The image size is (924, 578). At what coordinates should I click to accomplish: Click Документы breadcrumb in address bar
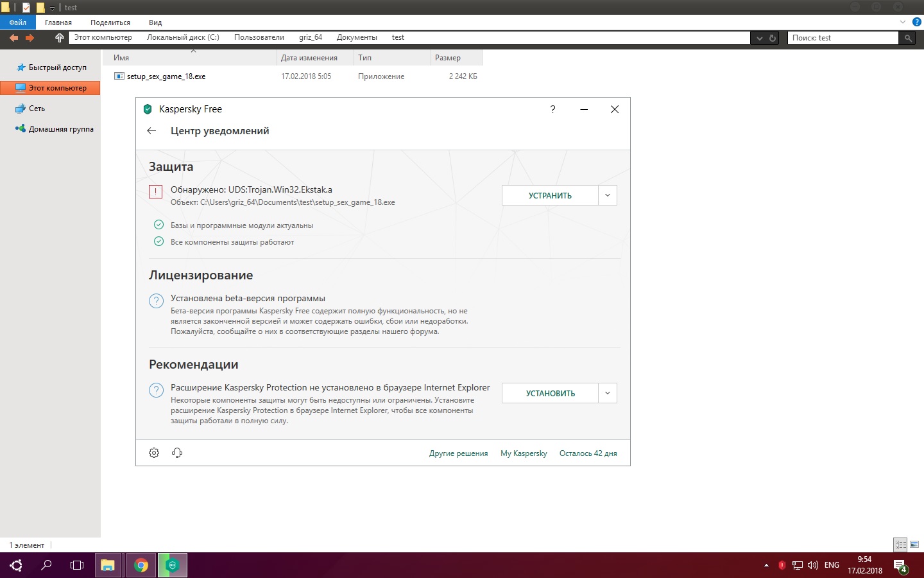coord(357,37)
